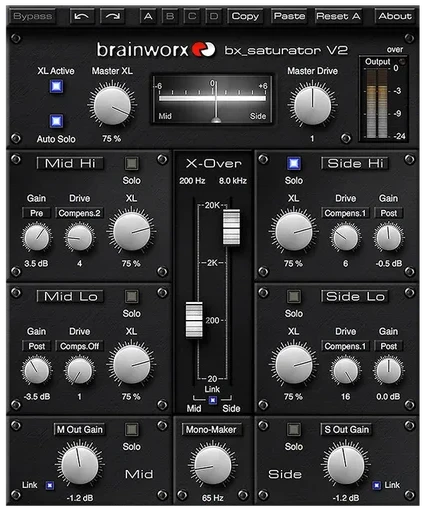
Task: Select preset slot D
Action: 214,16
